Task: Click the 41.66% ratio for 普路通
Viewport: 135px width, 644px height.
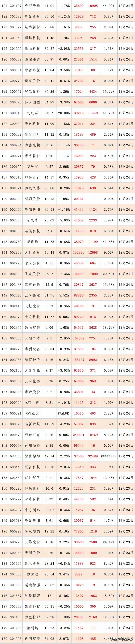Action: tap(109, 242)
